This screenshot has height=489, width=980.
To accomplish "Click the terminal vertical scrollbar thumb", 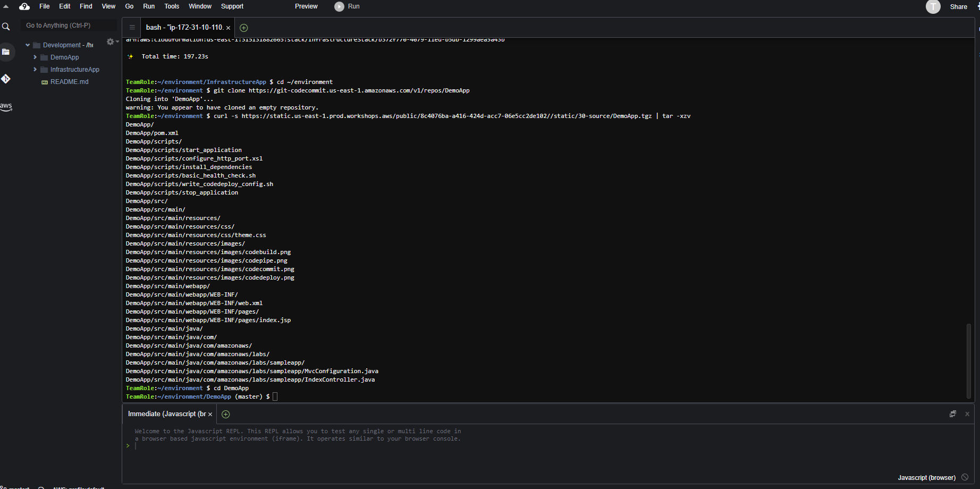I will click(968, 360).
